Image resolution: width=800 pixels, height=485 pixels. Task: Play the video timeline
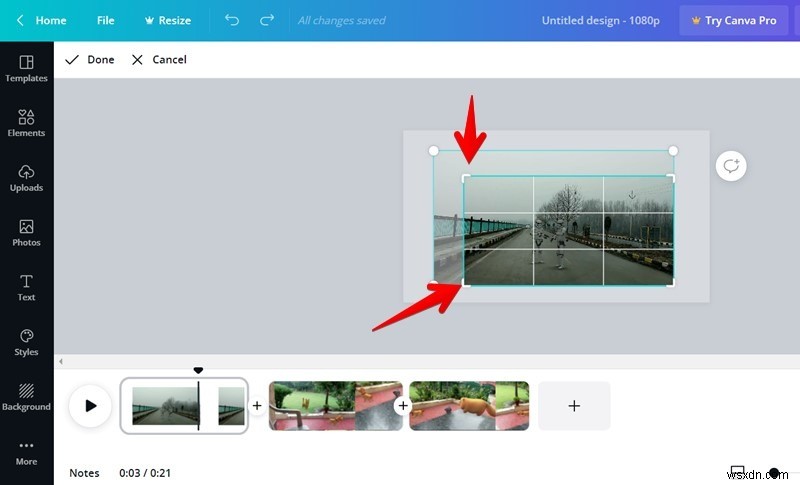click(90, 406)
